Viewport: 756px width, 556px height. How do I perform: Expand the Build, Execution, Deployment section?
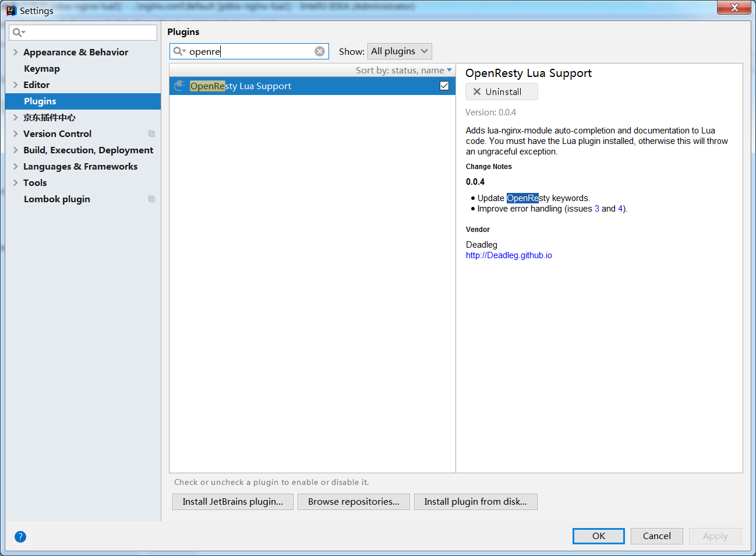coord(15,150)
